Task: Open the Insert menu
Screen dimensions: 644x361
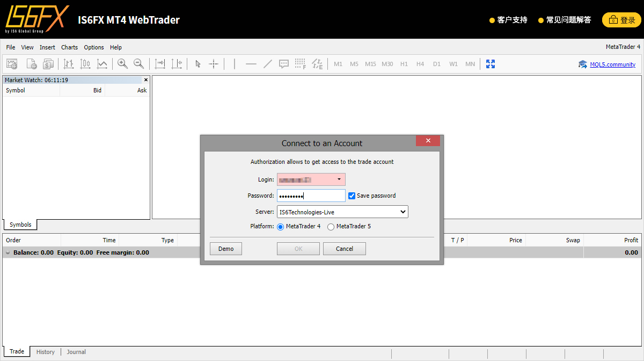Action: pyautogui.click(x=47, y=47)
